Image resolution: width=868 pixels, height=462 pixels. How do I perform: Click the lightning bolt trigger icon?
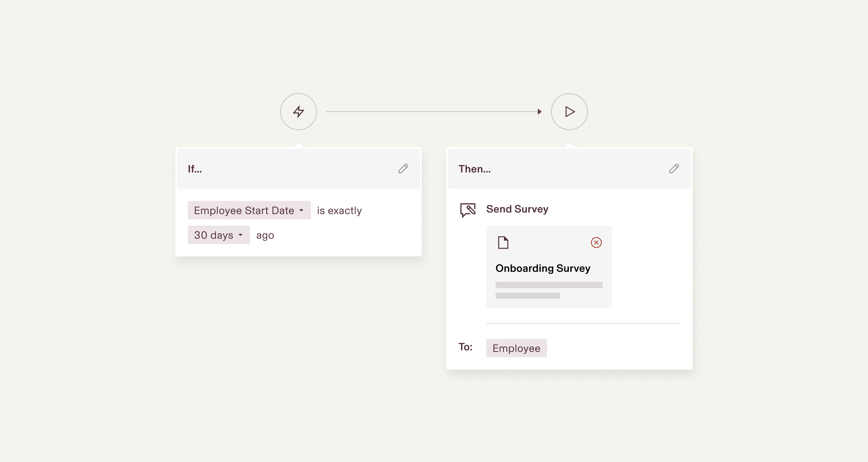(x=299, y=112)
